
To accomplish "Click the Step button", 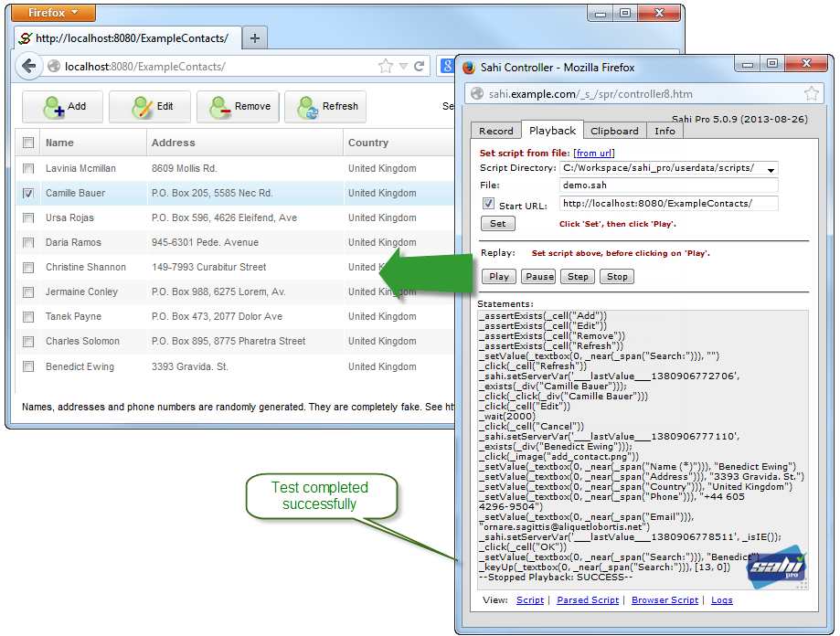I will point(578,276).
